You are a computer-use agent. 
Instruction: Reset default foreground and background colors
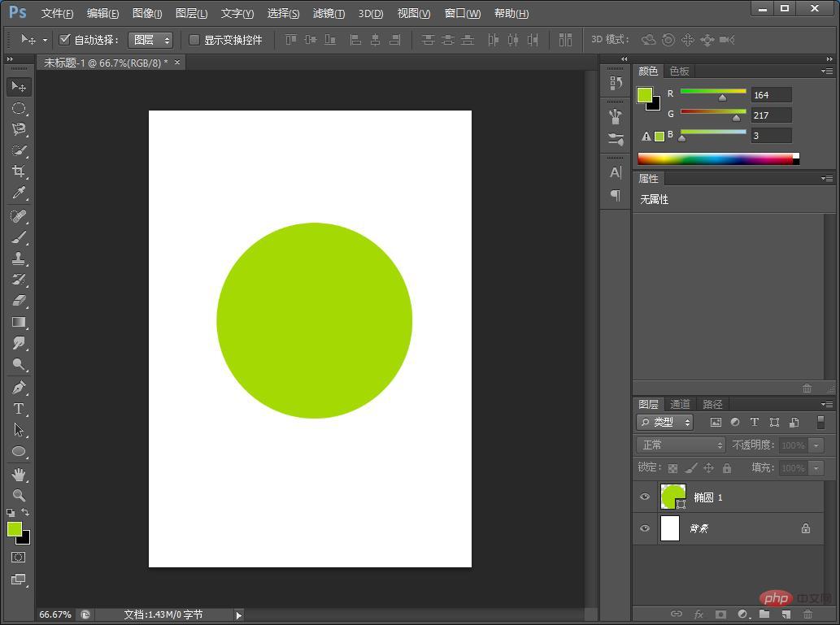click(x=11, y=513)
